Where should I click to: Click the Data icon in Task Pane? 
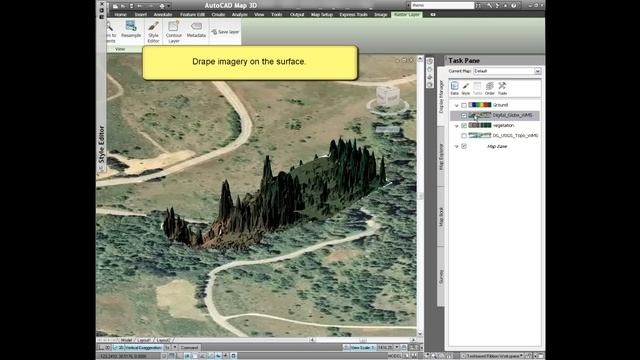pos(454,88)
